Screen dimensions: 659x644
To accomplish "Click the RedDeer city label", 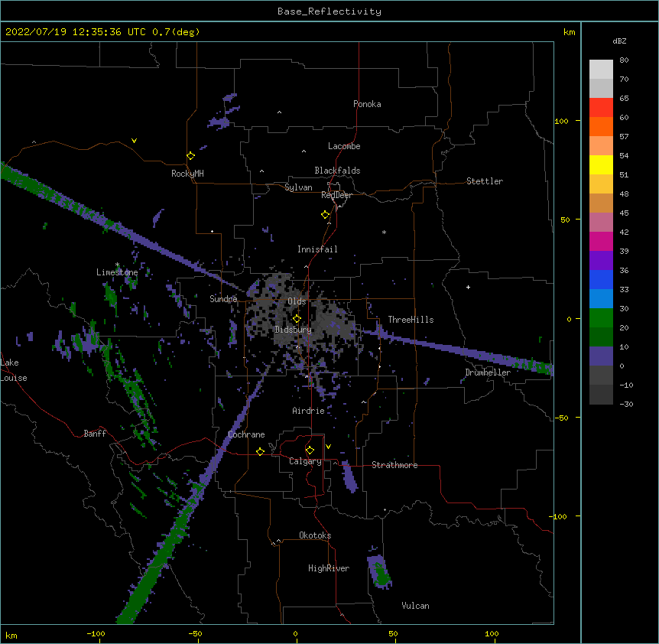I will tap(336, 195).
